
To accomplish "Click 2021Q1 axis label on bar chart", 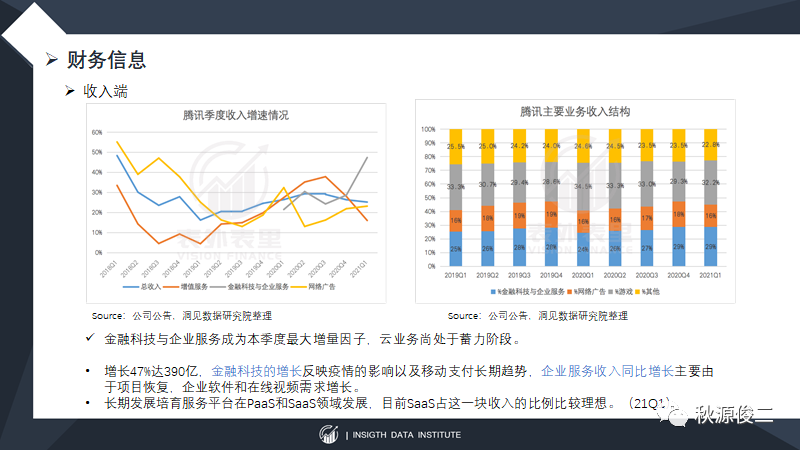I will (710, 275).
